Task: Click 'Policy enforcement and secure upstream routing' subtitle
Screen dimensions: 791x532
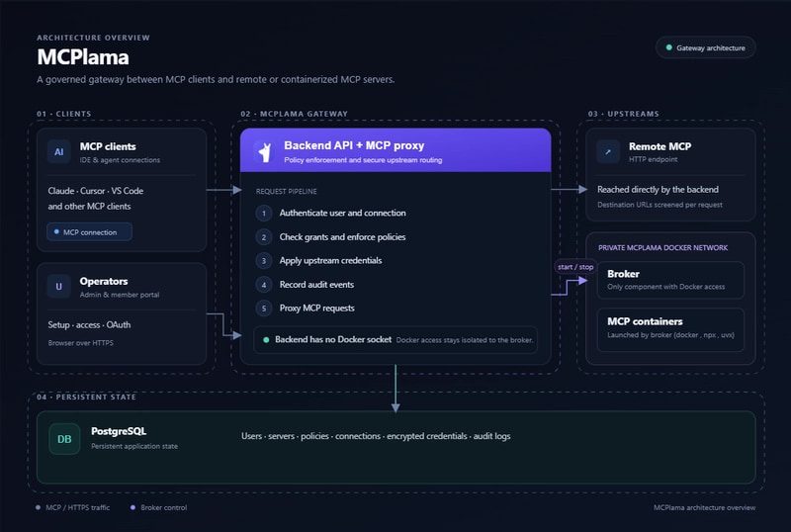Action: (363, 160)
